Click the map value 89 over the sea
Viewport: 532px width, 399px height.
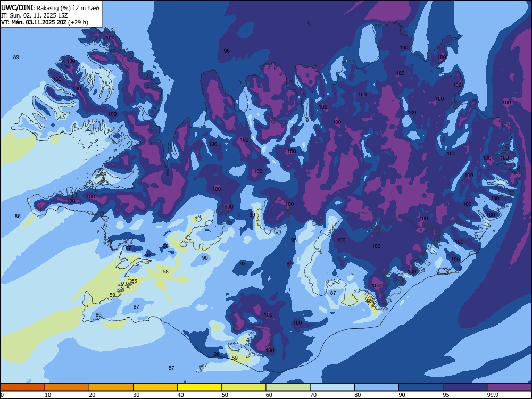coord(16,57)
